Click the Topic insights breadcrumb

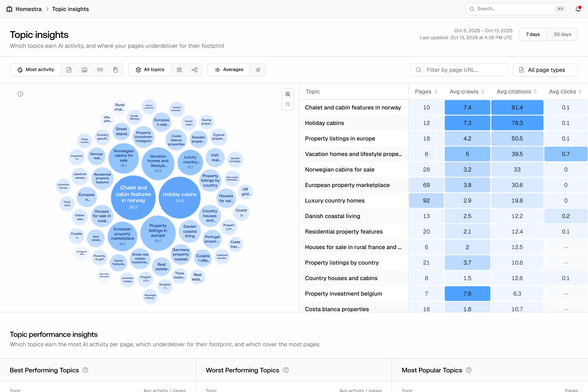pos(70,9)
